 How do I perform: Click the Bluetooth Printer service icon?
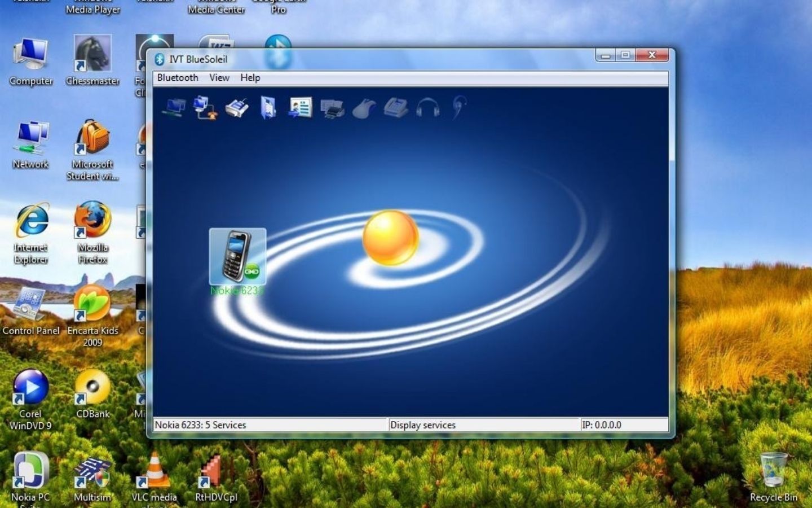coord(332,108)
